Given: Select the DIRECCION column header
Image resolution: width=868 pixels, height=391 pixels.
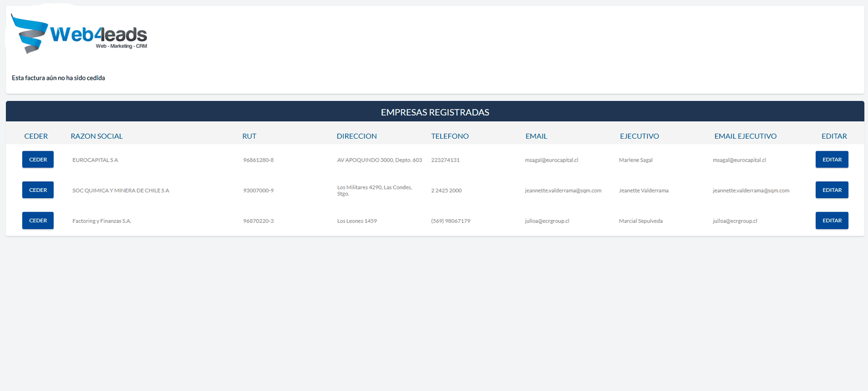Looking at the screenshot, I should coord(356,136).
